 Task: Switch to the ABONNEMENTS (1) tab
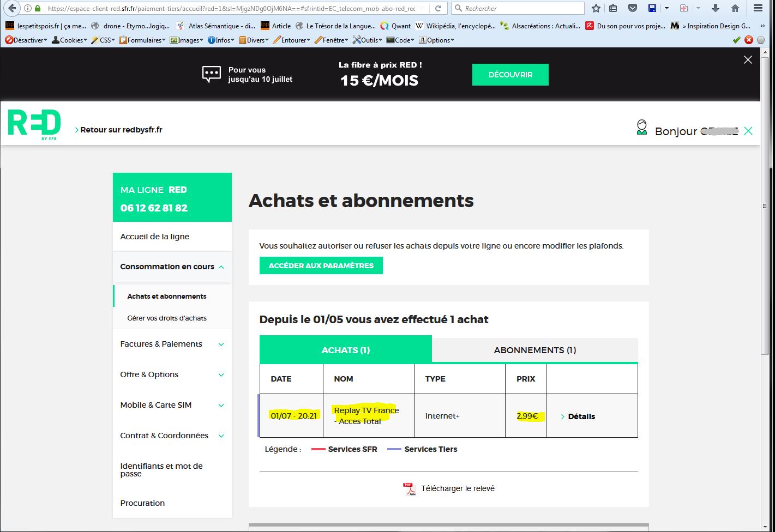tap(535, 350)
